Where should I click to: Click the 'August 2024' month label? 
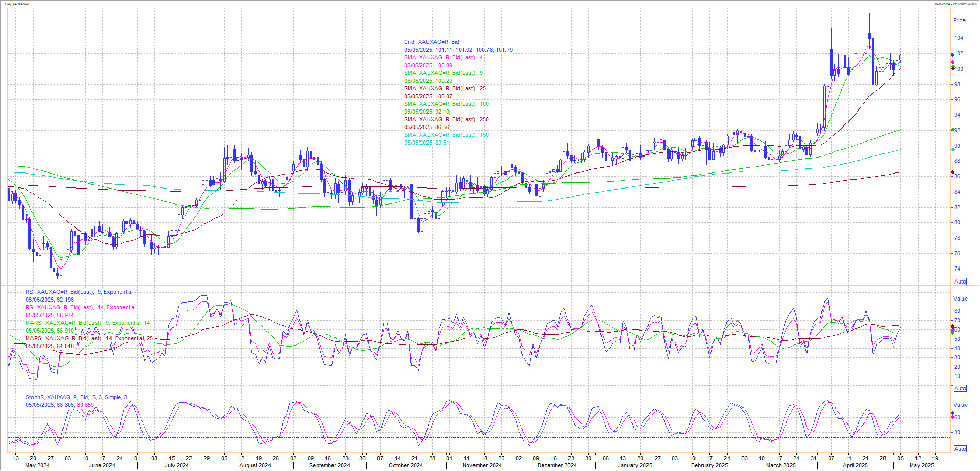click(x=255, y=465)
